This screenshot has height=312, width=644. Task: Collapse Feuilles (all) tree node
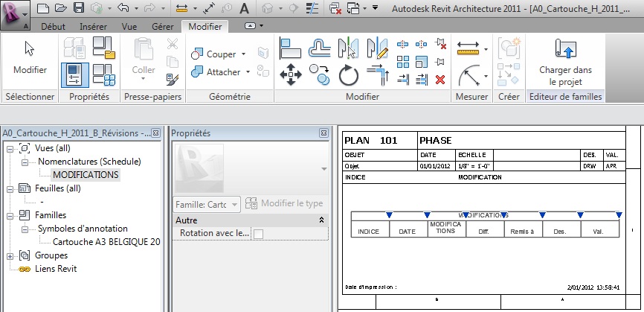click(x=10, y=189)
